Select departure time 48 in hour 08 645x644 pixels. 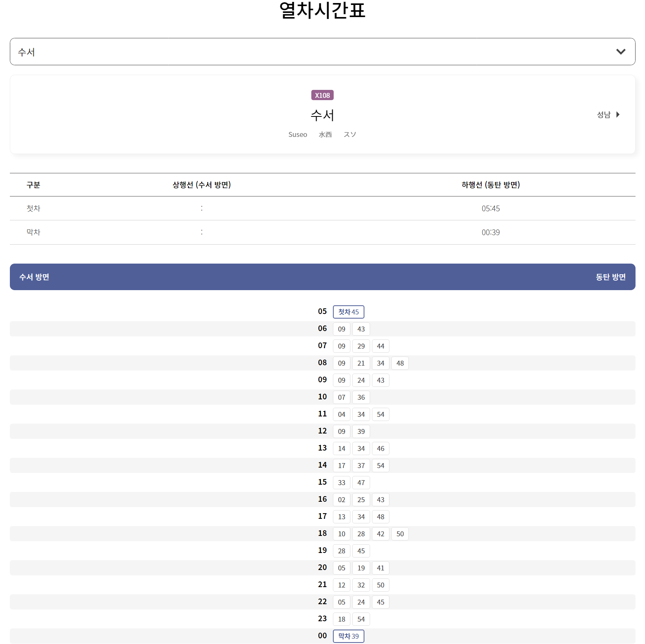tap(400, 363)
